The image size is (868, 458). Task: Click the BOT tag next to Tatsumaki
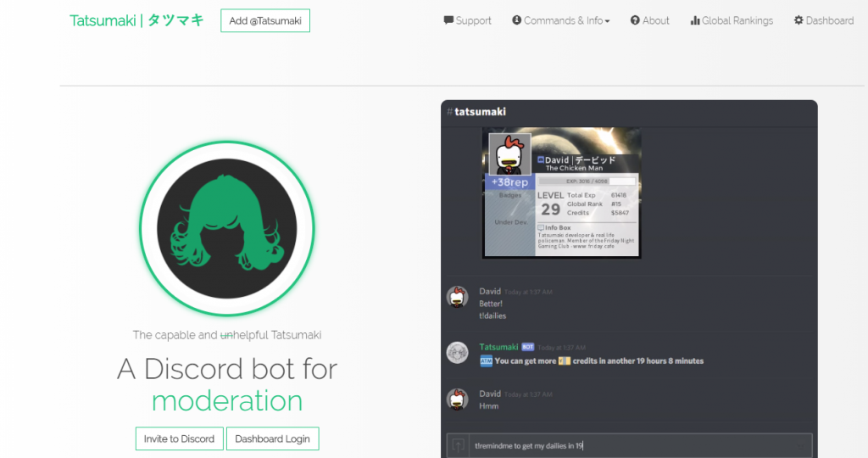(527, 347)
